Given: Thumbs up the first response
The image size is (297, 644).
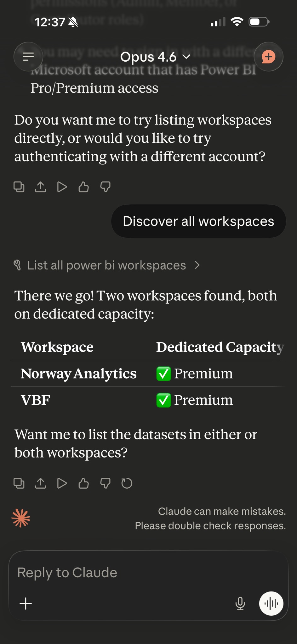Looking at the screenshot, I should pyautogui.click(x=83, y=186).
